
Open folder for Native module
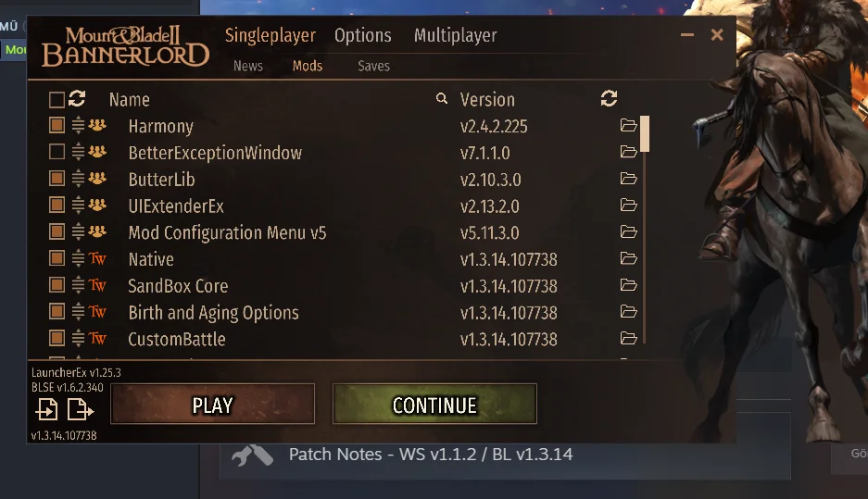point(628,258)
